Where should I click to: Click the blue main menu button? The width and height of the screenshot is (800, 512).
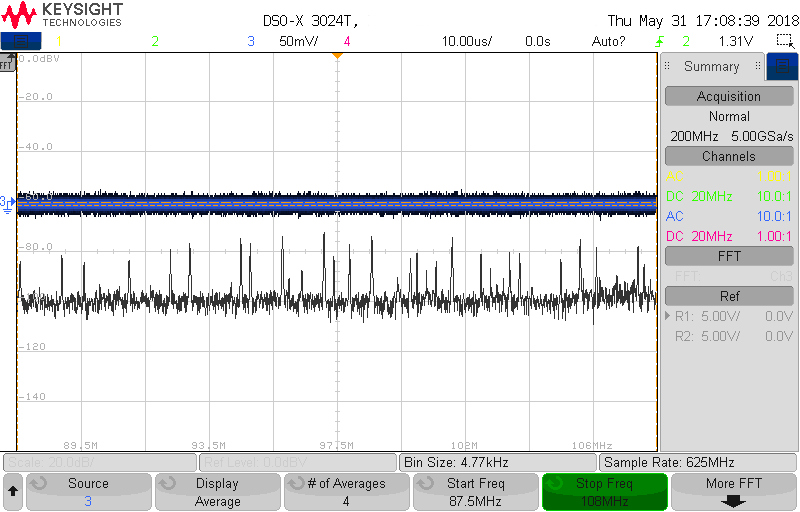click(20, 41)
